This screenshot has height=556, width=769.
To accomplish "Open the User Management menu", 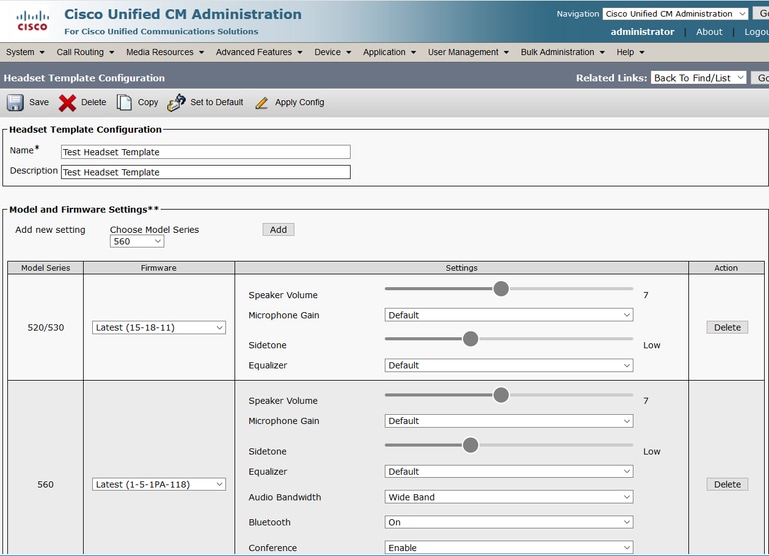I will pos(468,52).
